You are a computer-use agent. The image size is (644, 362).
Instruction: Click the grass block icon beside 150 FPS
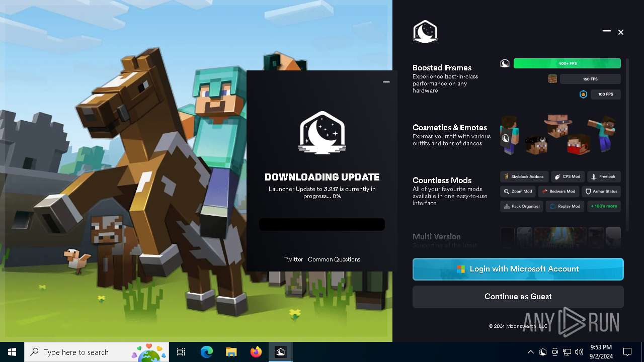(552, 79)
